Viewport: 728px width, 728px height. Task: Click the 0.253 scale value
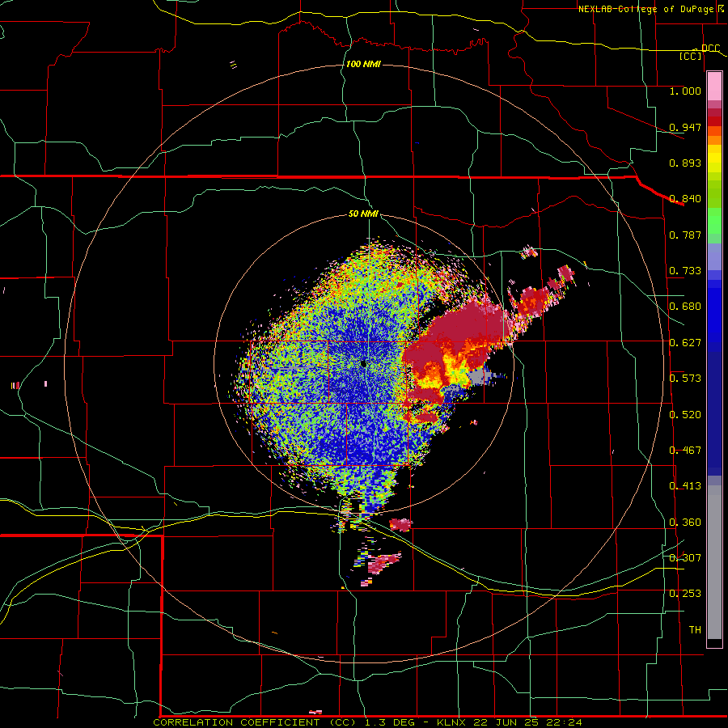[x=685, y=594]
